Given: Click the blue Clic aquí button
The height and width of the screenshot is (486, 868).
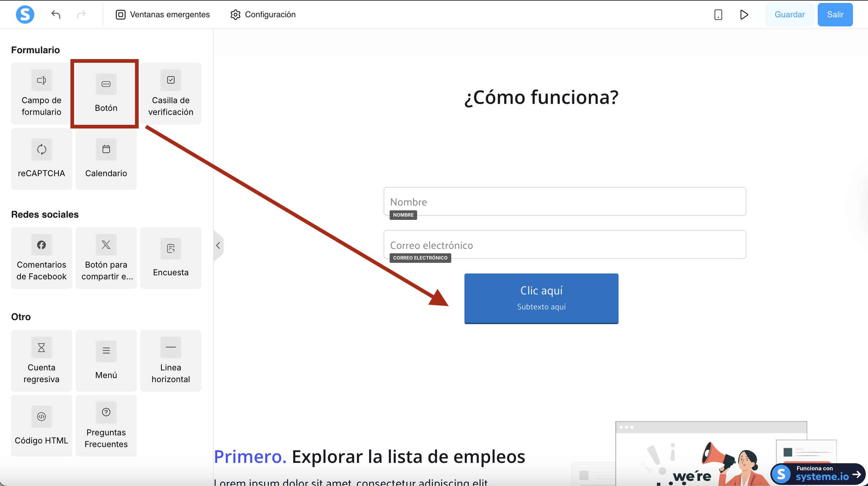Looking at the screenshot, I should tap(541, 298).
